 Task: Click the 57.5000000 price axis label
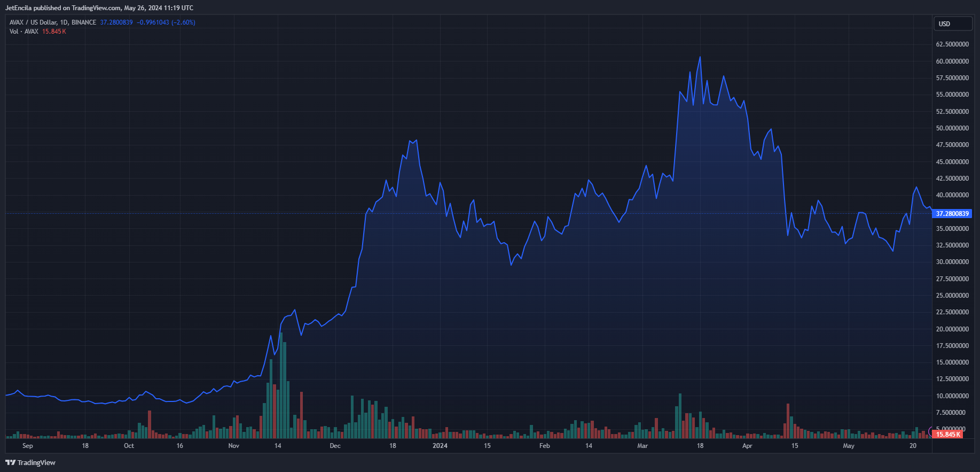tap(952, 78)
